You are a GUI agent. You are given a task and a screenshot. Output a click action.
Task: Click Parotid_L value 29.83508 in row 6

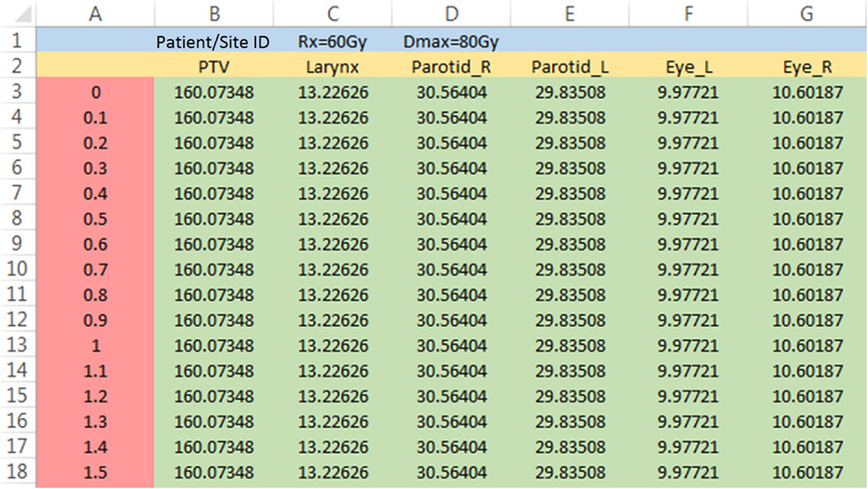pos(570,168)
